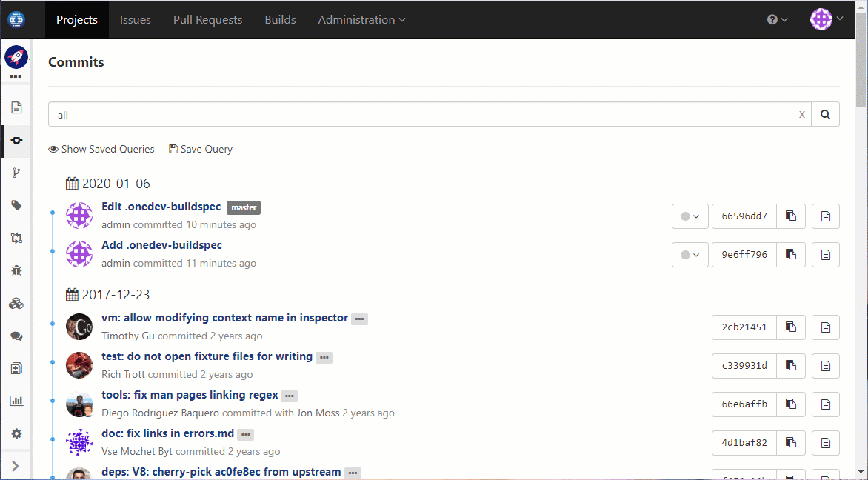Click the OneDev logo in top bar

16,19
